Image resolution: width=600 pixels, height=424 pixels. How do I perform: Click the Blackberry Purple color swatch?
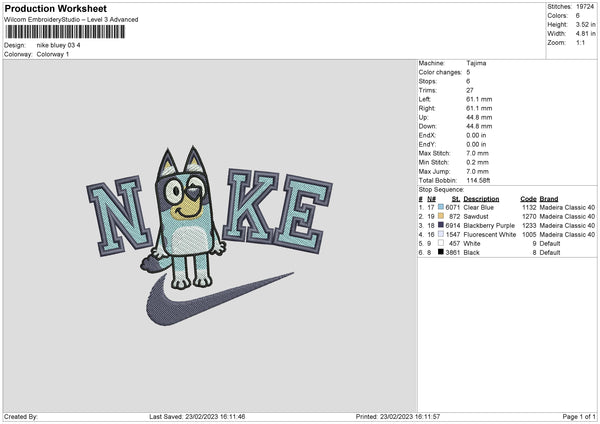(441, 225)
